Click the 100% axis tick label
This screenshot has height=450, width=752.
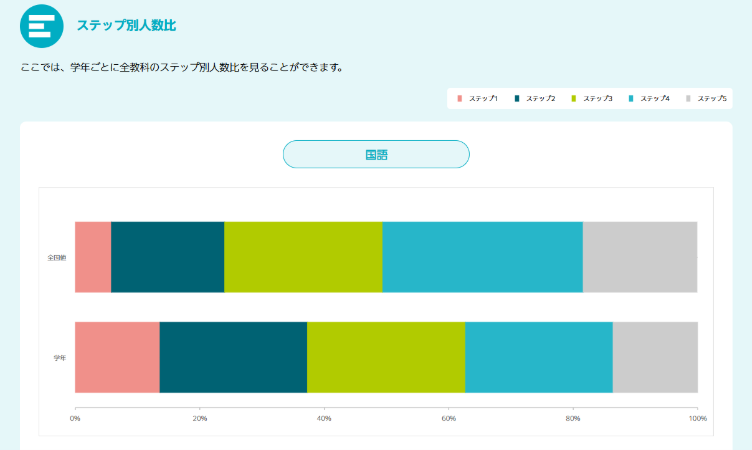[x=698, y=418]
